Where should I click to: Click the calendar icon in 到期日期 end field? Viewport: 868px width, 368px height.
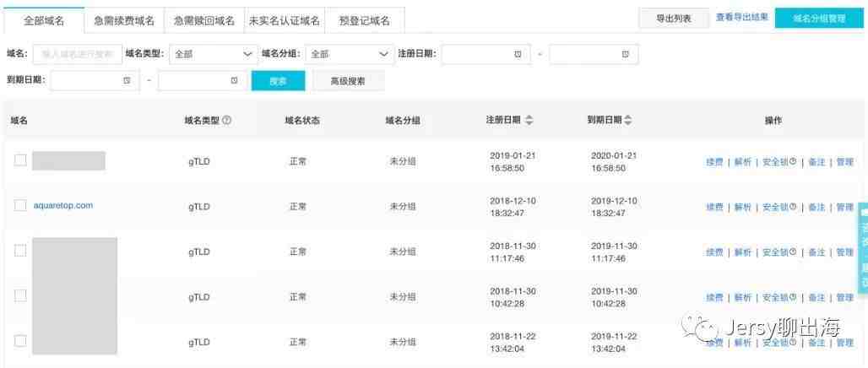click(x=234, y=81)
